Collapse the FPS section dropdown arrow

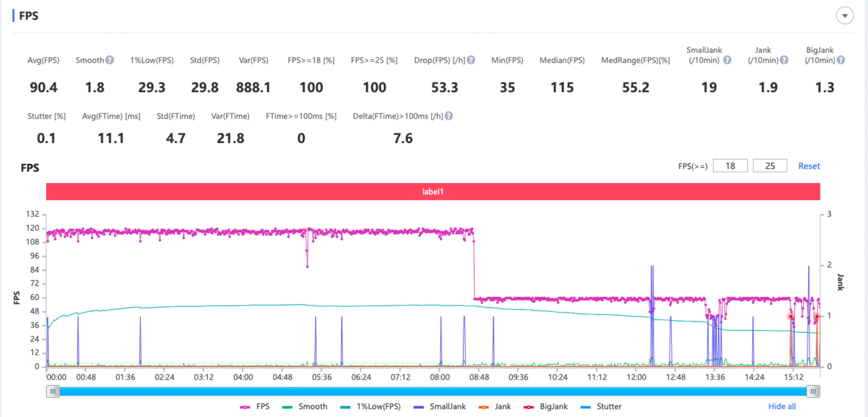845,16
